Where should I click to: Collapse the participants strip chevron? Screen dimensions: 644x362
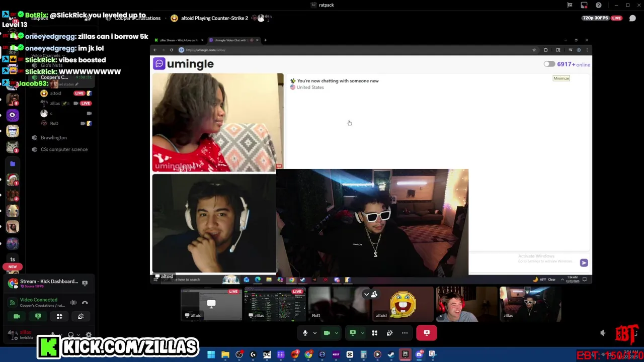[366, 294]
